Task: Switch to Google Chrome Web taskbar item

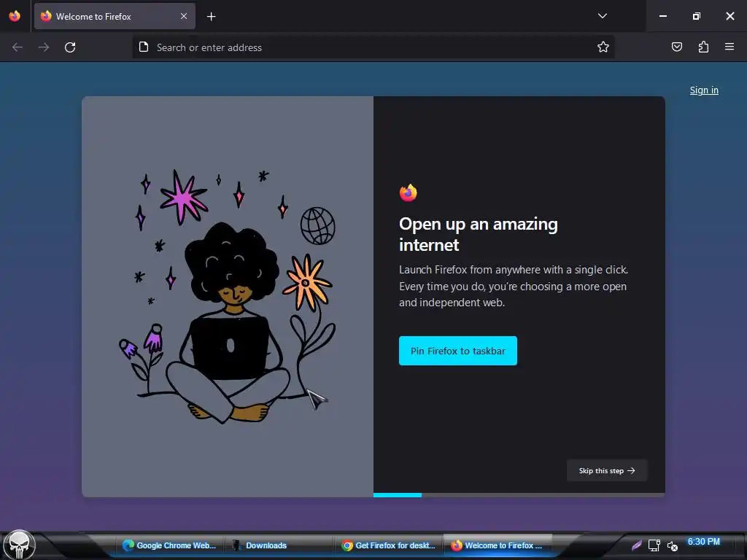Action: click(x=170, y=545)
